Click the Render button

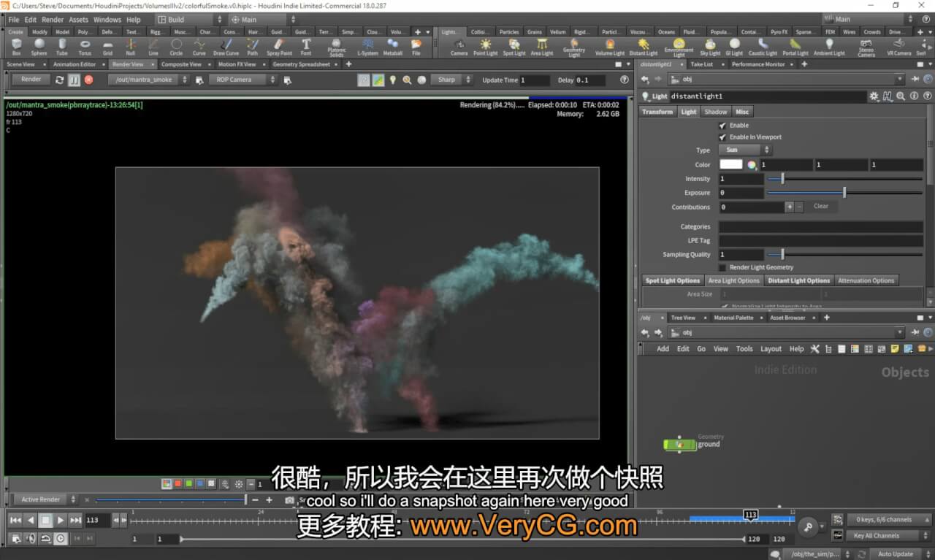click(x=31, y=80)
